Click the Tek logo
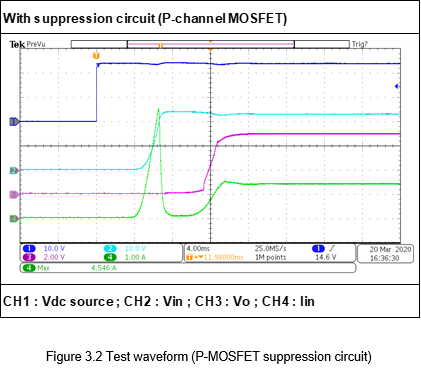The width and height of the screenshot is (421, 372). click(17, 44)
